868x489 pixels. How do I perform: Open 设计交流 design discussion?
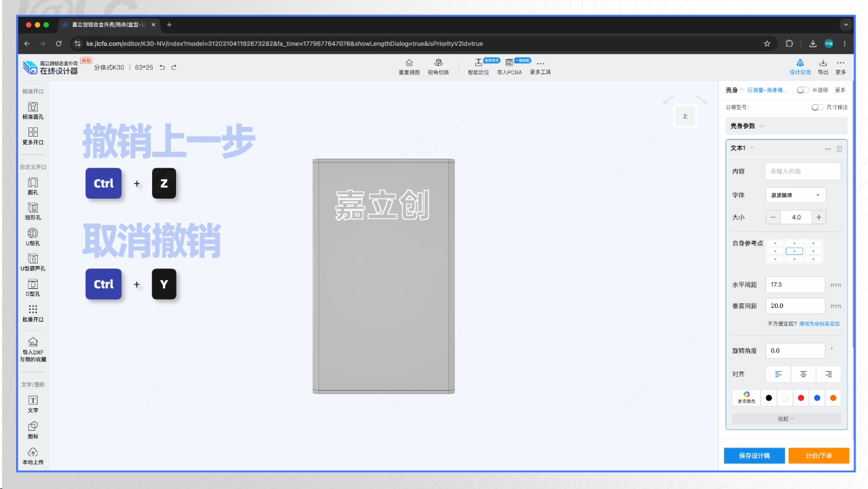(x=800, y=67)
